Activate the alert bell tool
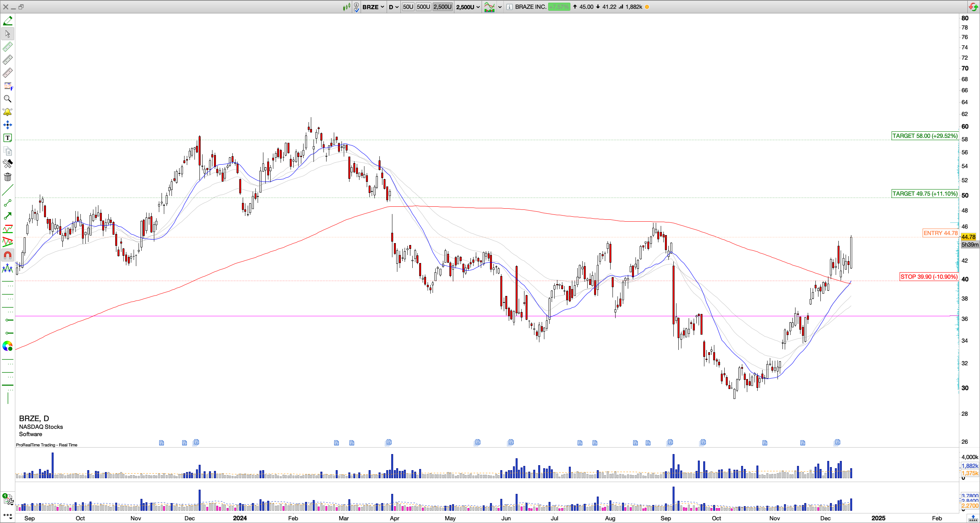The height and width of the screenshot is (523, 980). (8, 112)
